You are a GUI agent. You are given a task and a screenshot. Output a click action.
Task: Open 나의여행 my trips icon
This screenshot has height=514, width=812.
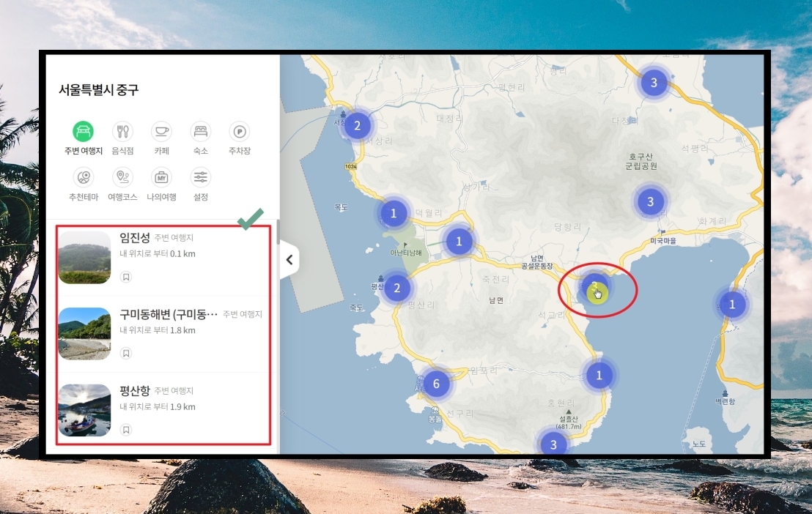click(161, 177)
